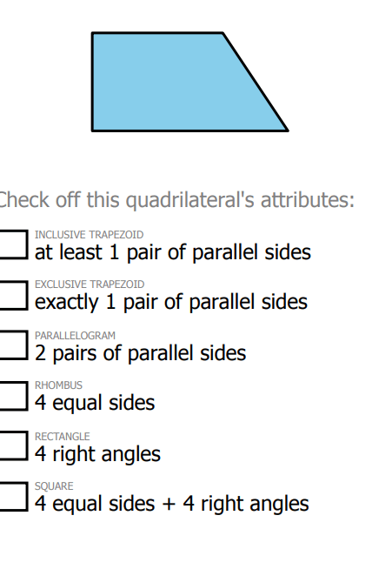
Task: Click 'exactly 1 pair of parallel sides' text
Action: tap(171, 302)
